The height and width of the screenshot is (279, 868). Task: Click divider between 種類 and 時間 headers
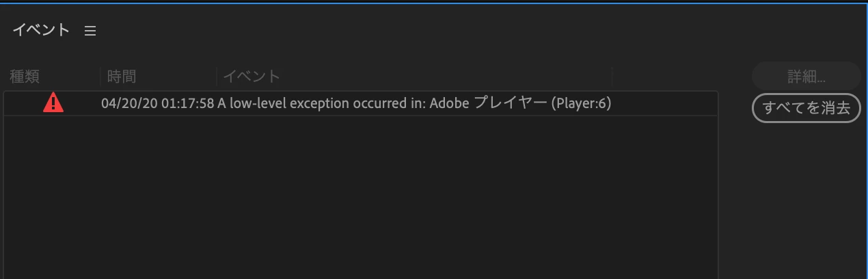100,76
